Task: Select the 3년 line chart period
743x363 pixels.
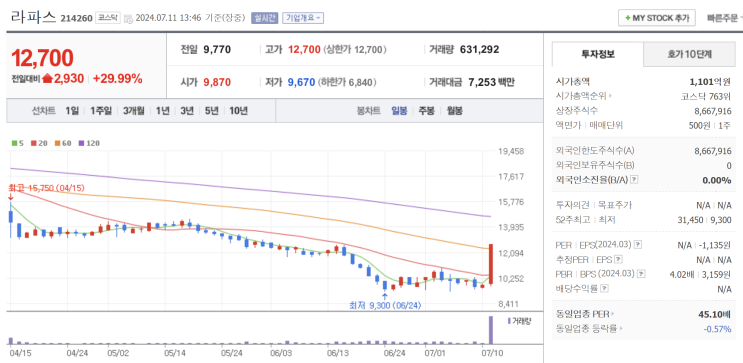Action: 187,111
